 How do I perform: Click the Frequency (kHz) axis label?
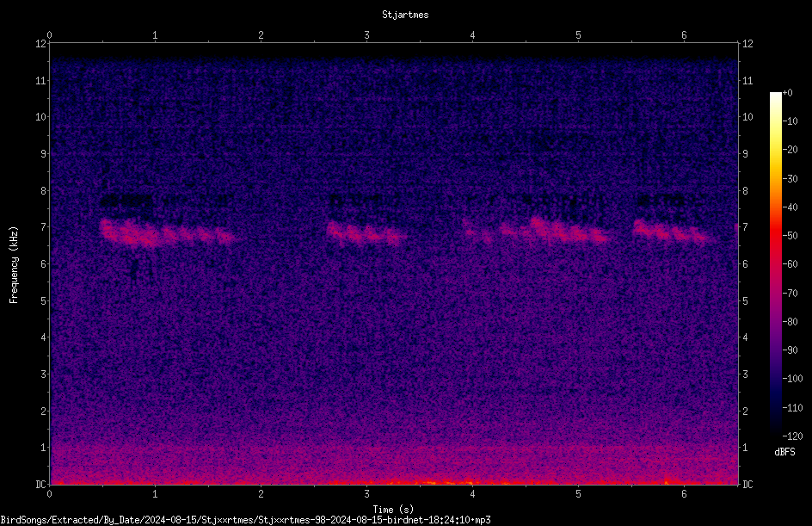(14, 264)
